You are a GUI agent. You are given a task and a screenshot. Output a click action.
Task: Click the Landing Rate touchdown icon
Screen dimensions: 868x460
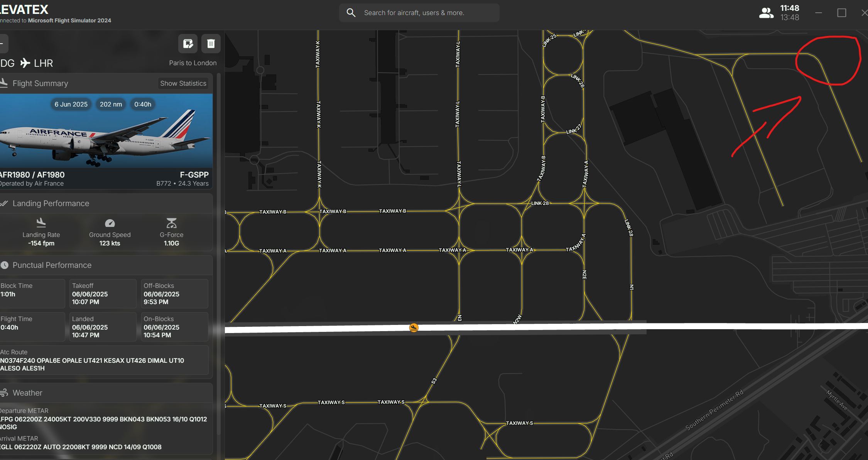click(41, 223)
